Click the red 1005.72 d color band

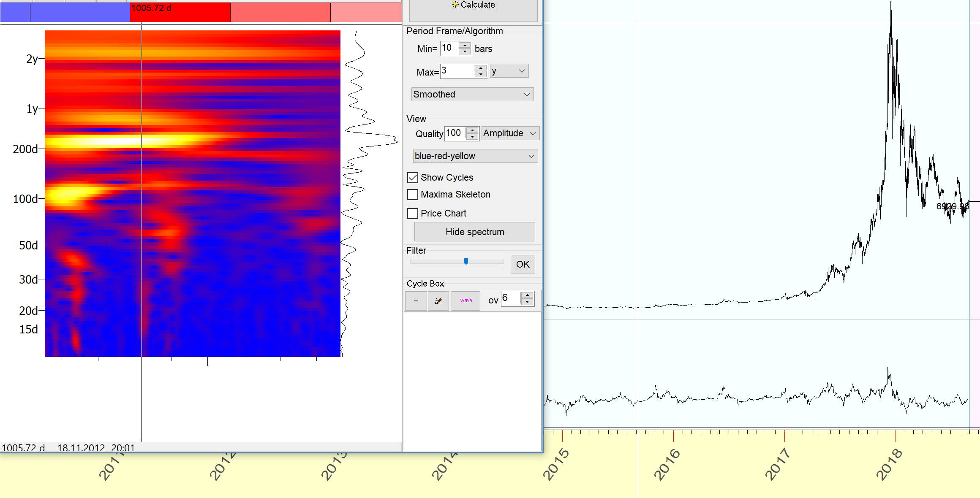coord(180,13)
